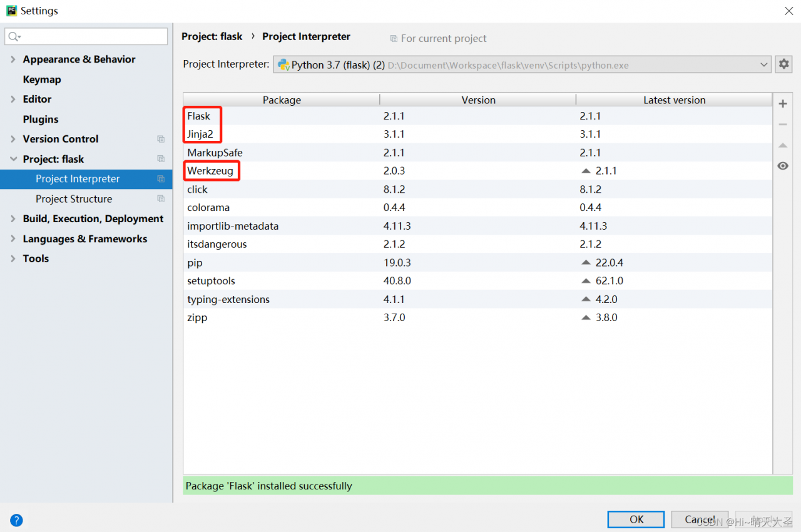This screenshot has width=801, height=532.
Task: Click setuptools' installed version 40.8.0
Action: (x=397, y=281)
